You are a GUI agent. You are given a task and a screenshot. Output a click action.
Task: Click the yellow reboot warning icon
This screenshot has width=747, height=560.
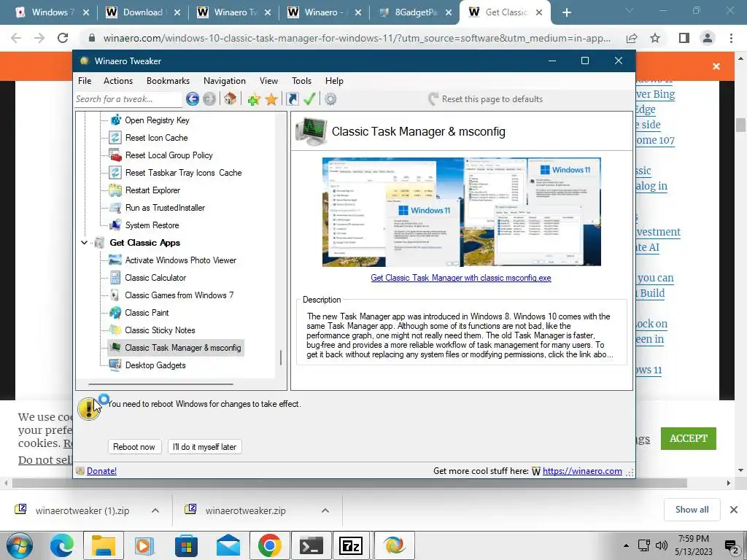coord(88,410)
